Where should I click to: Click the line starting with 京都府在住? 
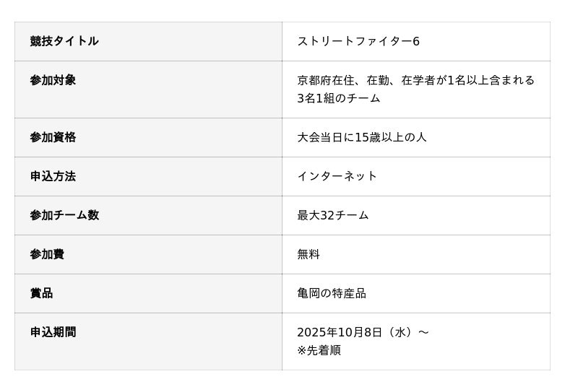pos(415,80)
